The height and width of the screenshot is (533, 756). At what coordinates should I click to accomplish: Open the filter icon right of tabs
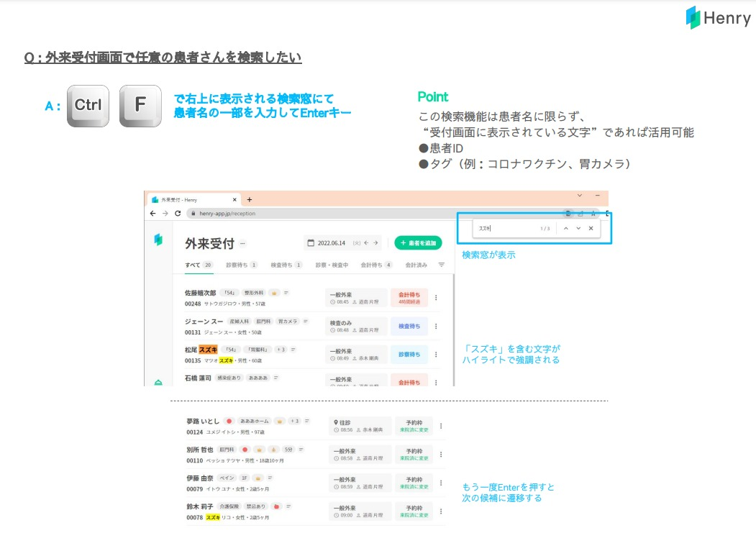[441, 265]
